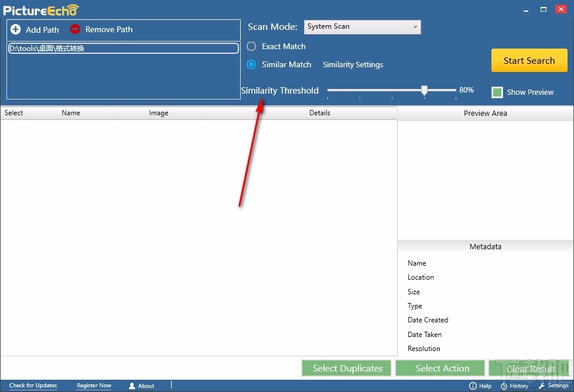Click the Add Path plus icon
574x392 pixels.
[x=16, y=29]
